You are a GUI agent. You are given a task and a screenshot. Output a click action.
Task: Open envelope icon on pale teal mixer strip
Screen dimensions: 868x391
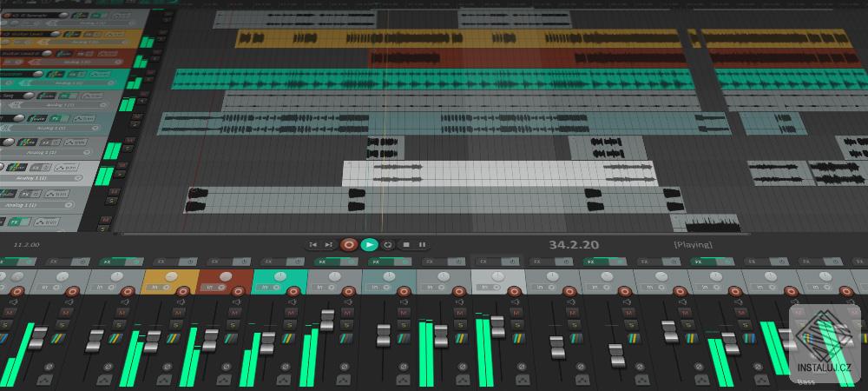click(x=403, y=380)
